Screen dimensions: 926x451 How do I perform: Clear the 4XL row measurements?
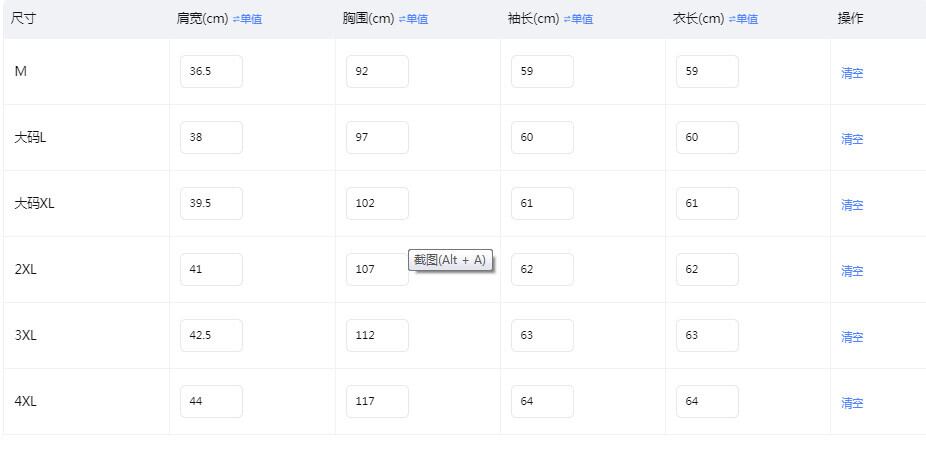[852, 403]
